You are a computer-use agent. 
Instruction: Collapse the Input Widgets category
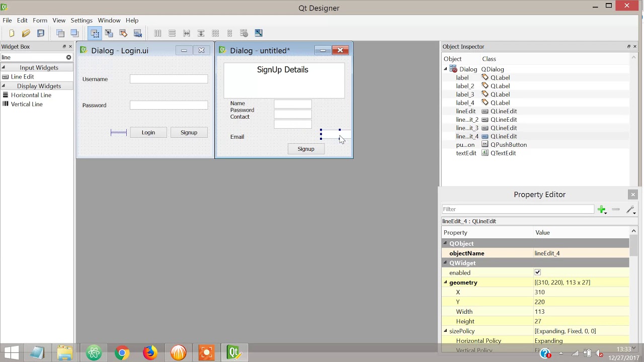coord(4,67)
